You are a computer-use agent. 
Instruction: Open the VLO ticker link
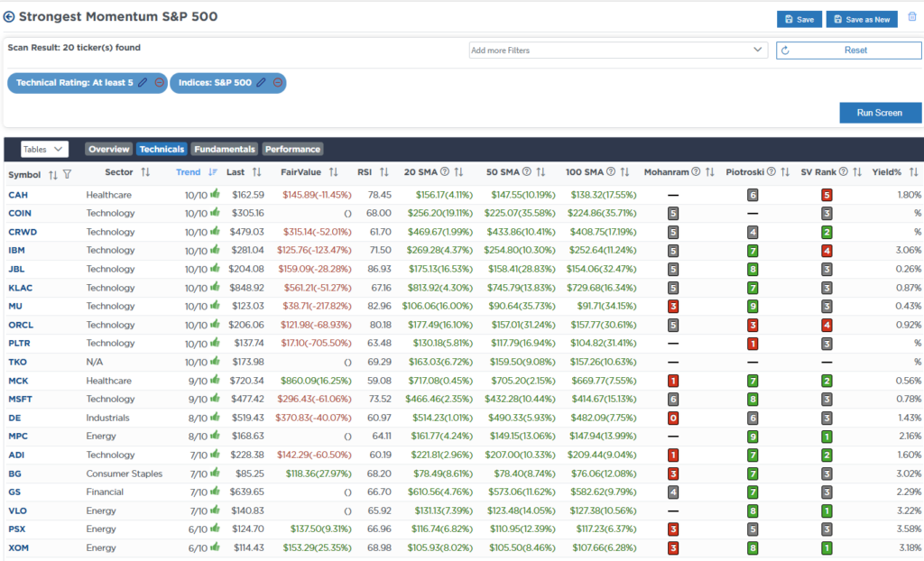click(x=17, y=510)
